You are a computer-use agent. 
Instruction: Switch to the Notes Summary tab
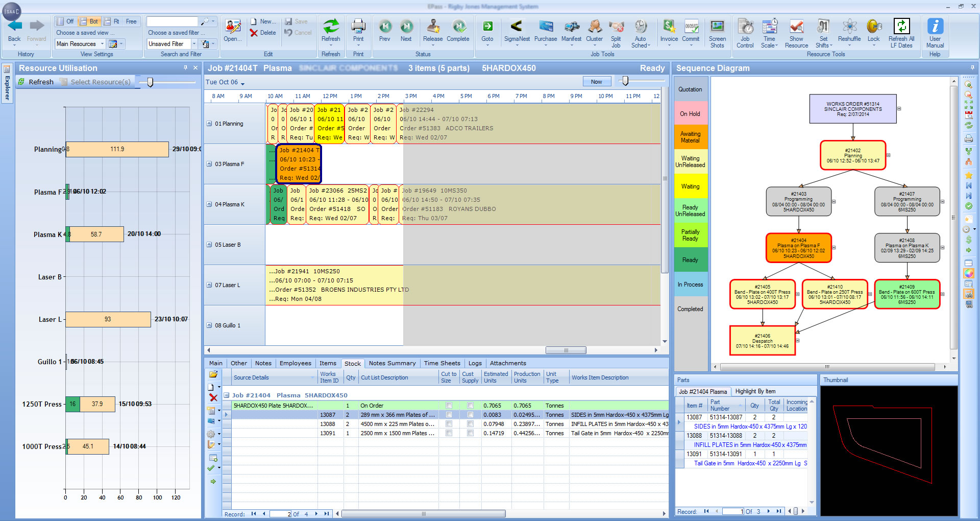coord(392,363)
